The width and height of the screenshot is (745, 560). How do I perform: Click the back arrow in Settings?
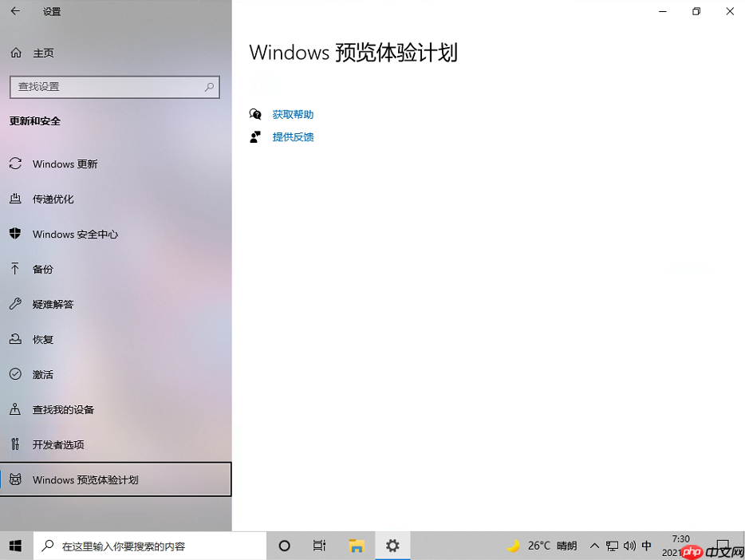coord(15,11)
